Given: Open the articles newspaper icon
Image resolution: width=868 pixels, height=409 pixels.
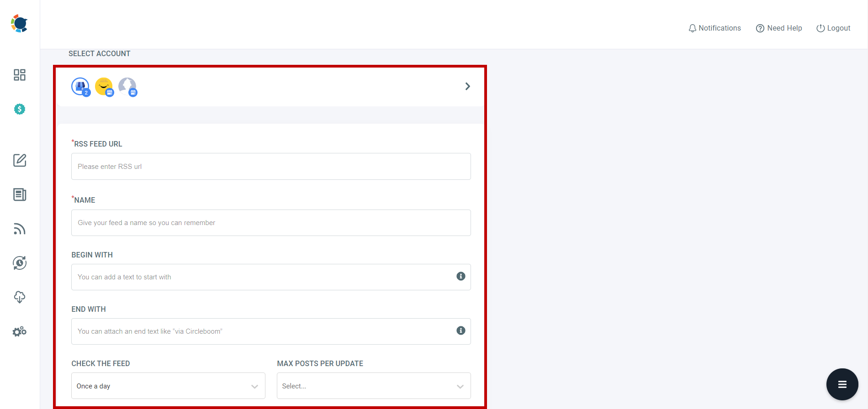Looking at the screenshot, I should pyautogui.click(x=20, y=194).
